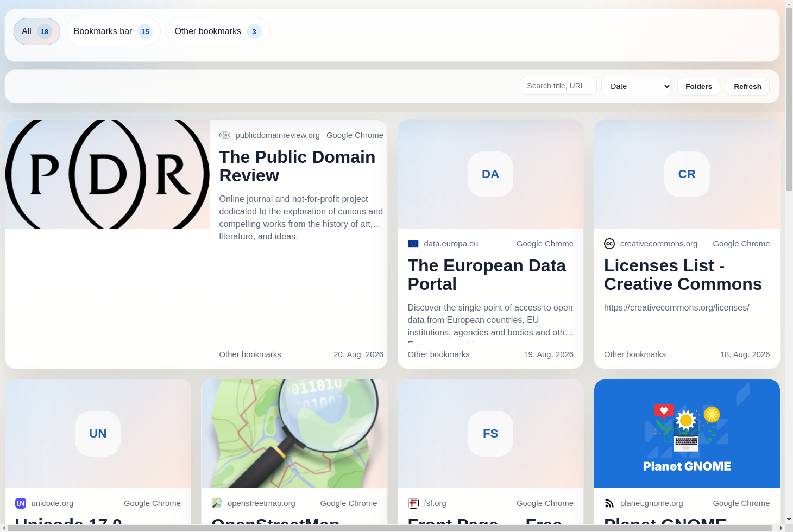Screen dimensions: 793x532
Task: Click the FS placeholder badge
Action: click(x=490, y=434)
